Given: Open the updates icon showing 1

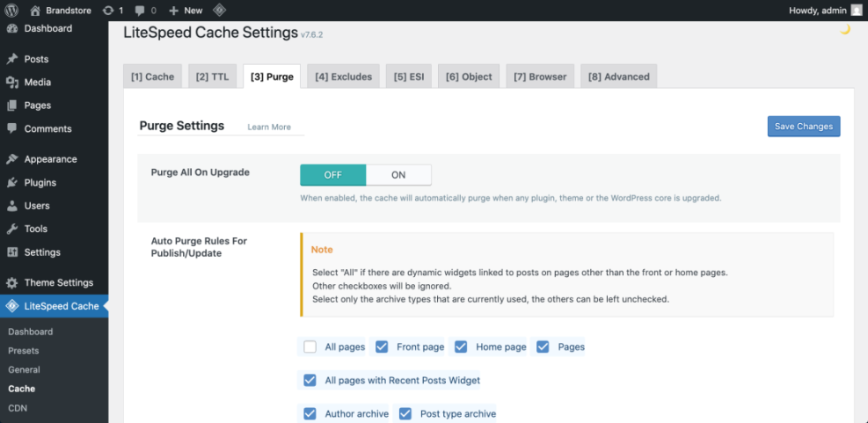Looking at the screenshot, I should [x=108, y=10].
